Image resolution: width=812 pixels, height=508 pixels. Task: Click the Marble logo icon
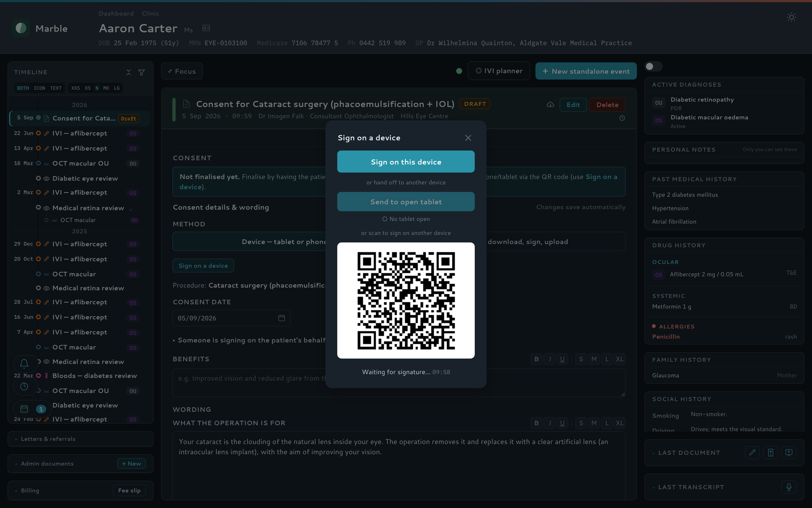(x=21, y=28)
